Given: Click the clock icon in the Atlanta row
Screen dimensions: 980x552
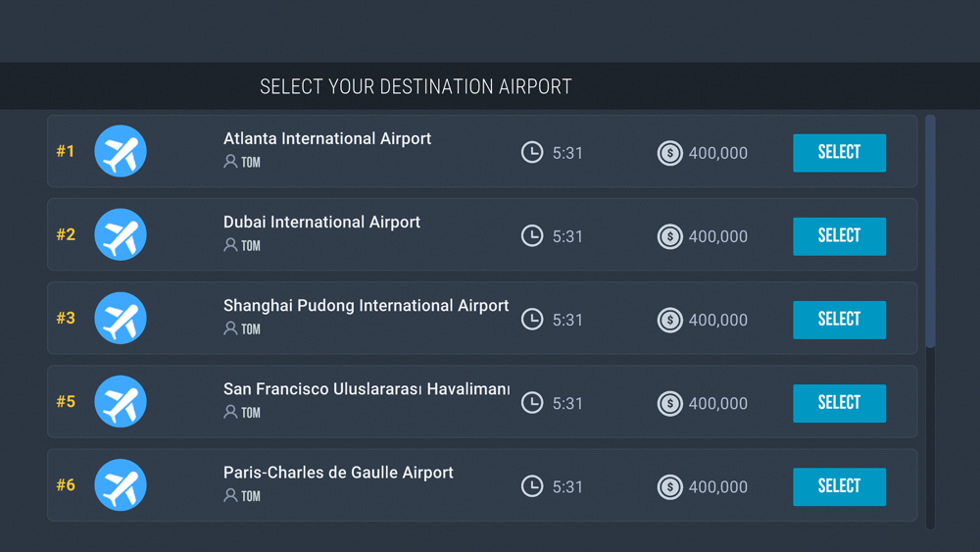Looking at the screenshot, I should (532, 152).
